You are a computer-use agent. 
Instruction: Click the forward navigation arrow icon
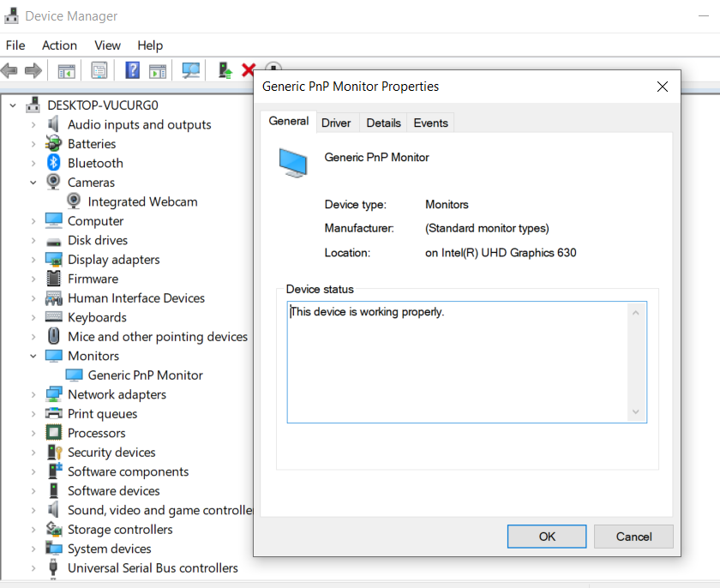coord(33,69)
